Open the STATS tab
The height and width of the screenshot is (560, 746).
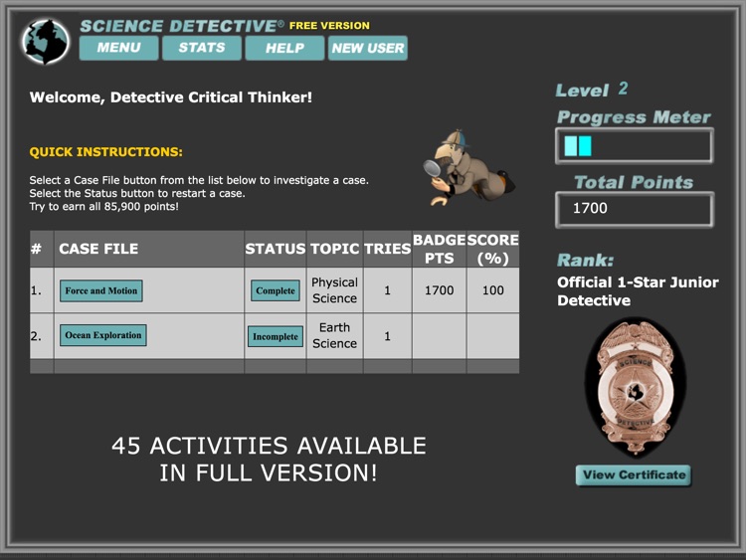click(202, 48)
